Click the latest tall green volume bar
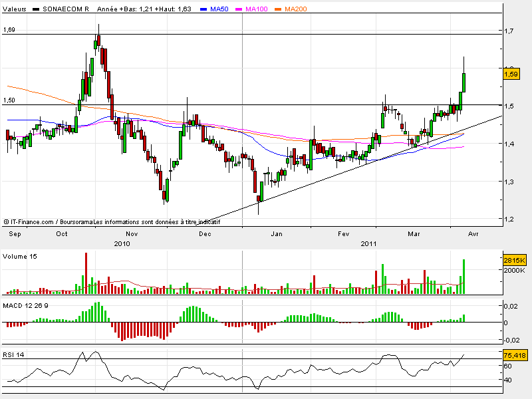 coord(464,277)
